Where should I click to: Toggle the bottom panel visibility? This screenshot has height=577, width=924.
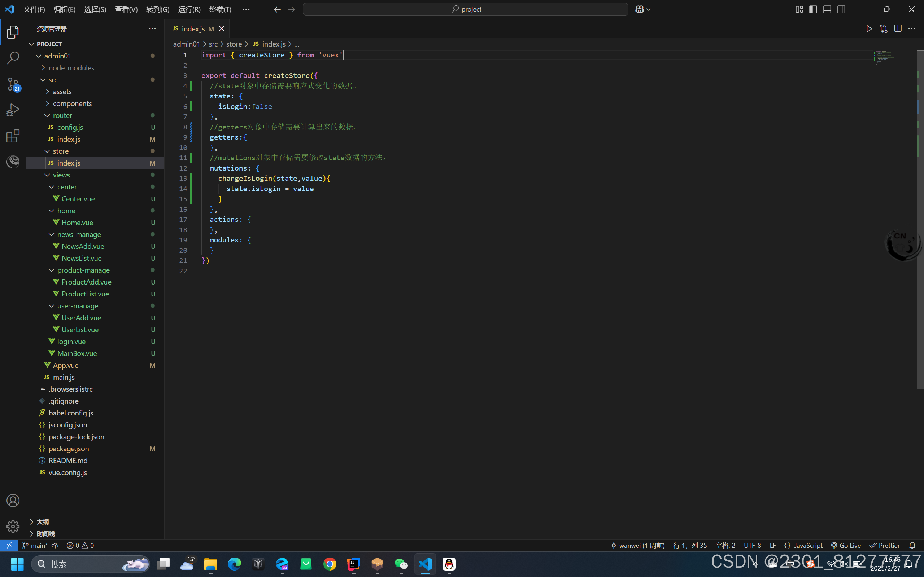pos(827,9)
